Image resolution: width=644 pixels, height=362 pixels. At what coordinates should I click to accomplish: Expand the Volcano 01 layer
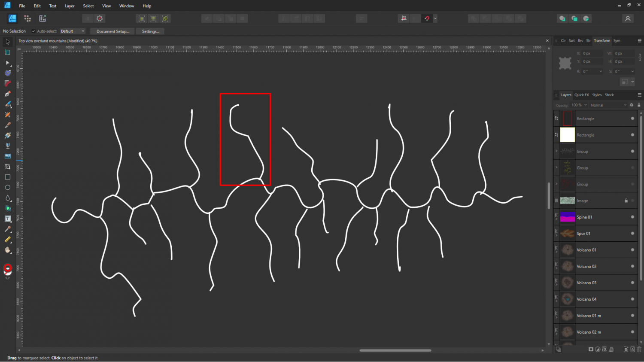coord(556,252)
